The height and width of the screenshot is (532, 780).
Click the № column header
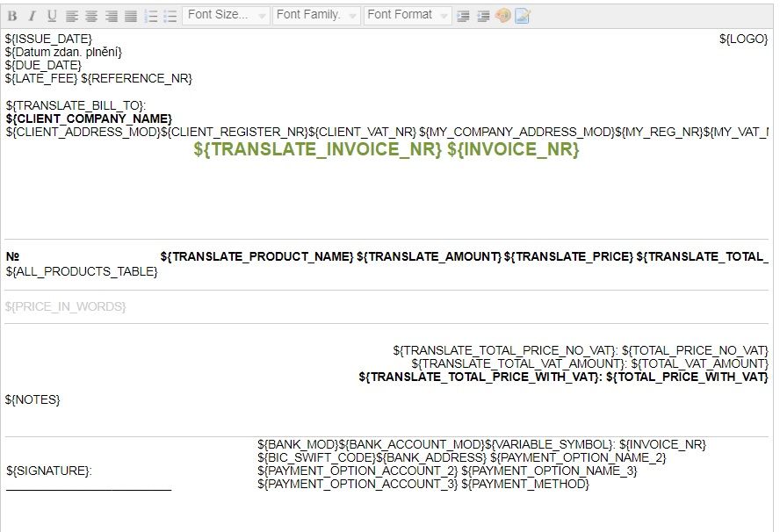tap(12, 256)
